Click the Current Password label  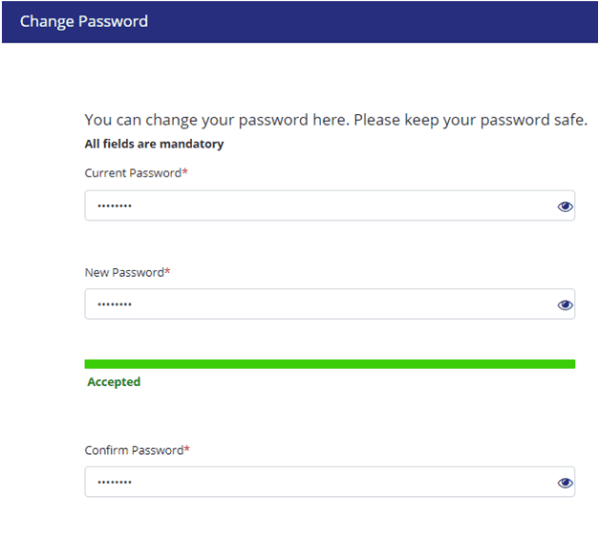(x=133, y=174)
